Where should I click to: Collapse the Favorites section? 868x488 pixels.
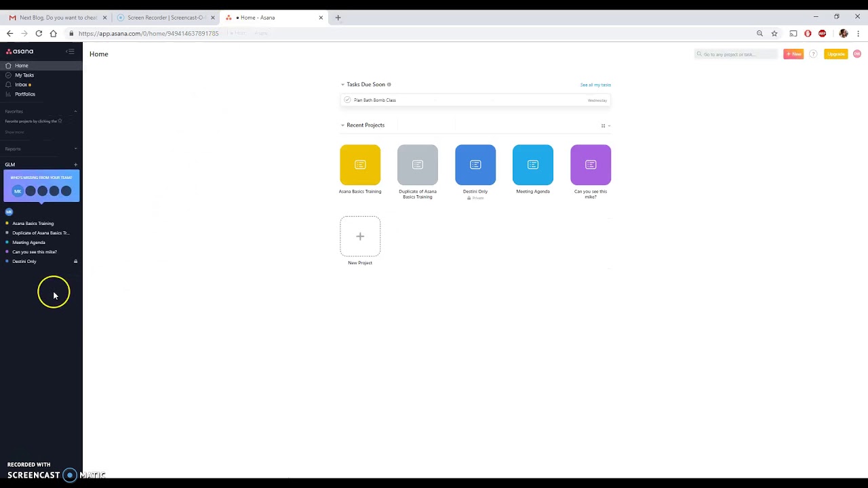click(x=75, y=111)
